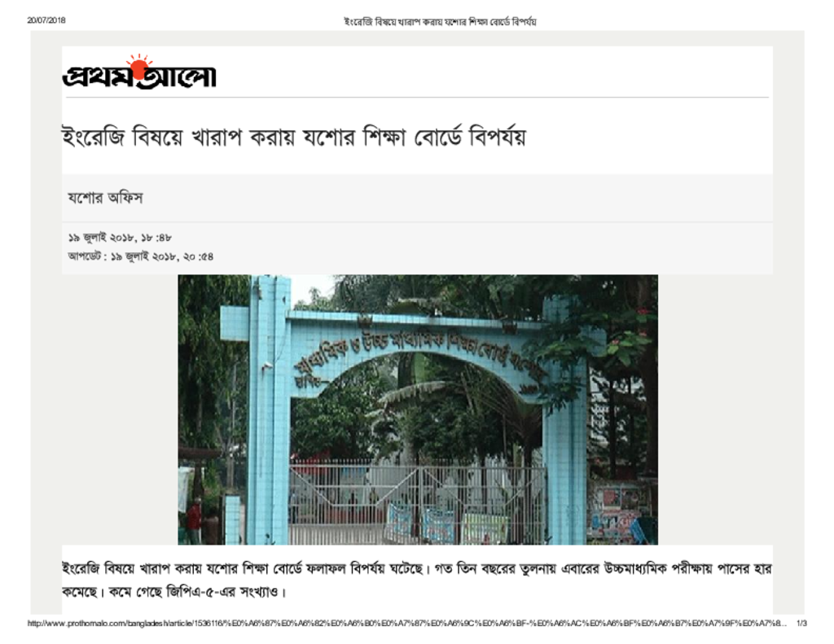This screenshot has width=834, height=644.
Task: Click the left blue tiled gate pillar
Action: coord(270,410)
